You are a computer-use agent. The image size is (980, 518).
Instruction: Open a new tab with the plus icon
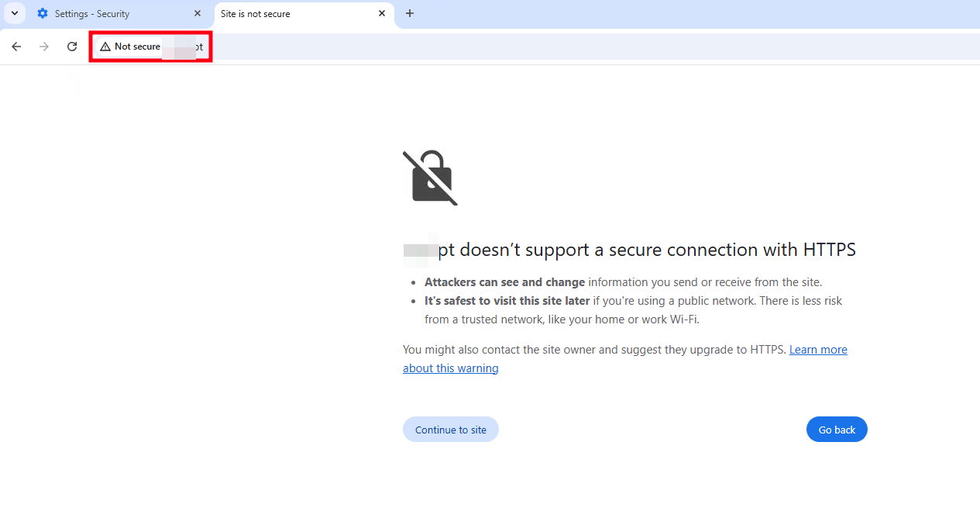pyautogui.click(x=410, y=14)
